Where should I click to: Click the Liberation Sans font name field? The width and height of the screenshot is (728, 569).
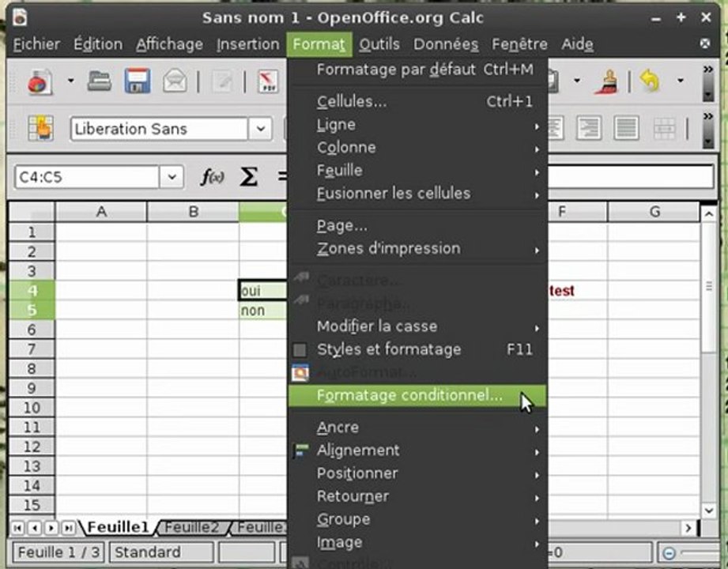[x=159, y=129]
